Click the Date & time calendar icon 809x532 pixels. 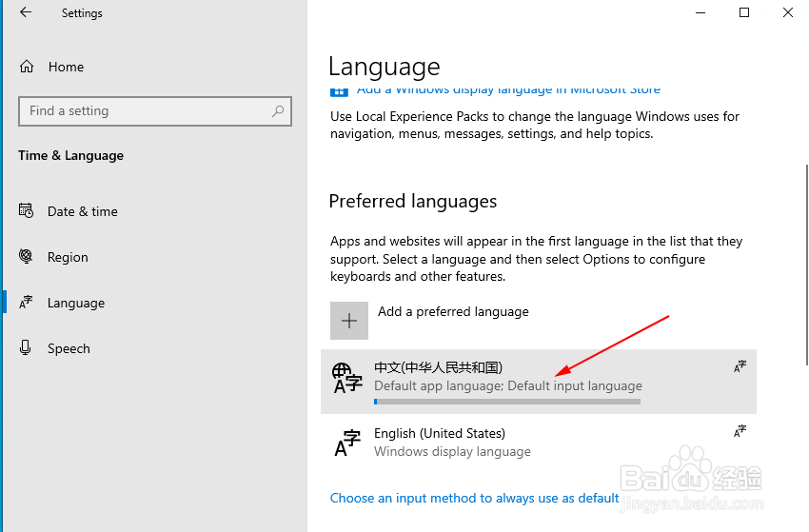(x=26, y=210)
